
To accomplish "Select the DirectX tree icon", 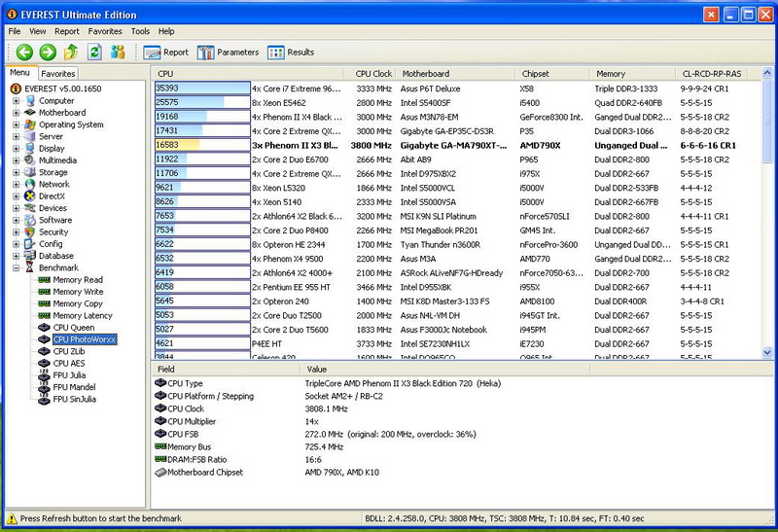I will pos(30,196).
